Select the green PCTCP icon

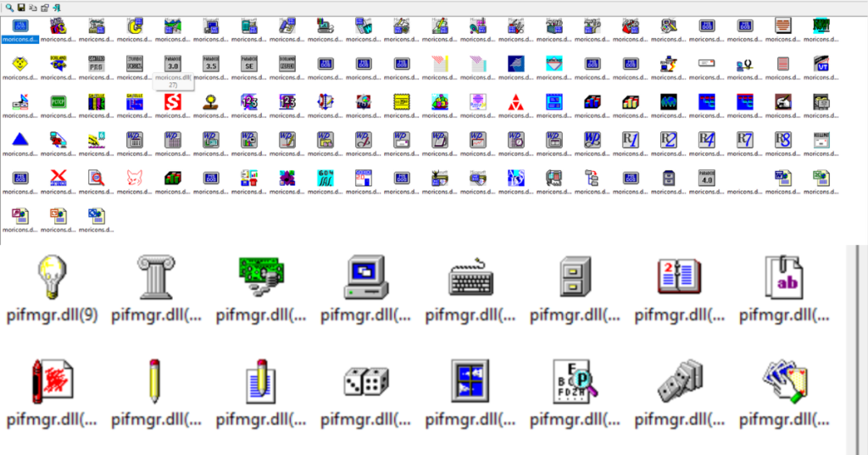pos(58,102)
